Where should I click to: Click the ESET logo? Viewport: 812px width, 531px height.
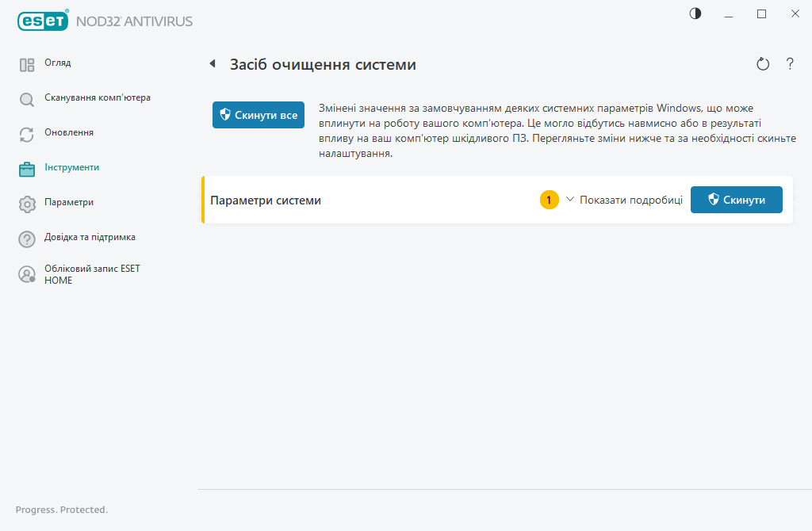pos(43,21)
